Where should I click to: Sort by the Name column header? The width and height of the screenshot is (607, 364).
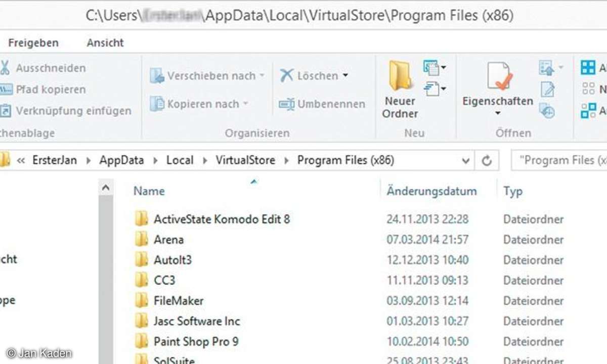[x=149, y=191]
